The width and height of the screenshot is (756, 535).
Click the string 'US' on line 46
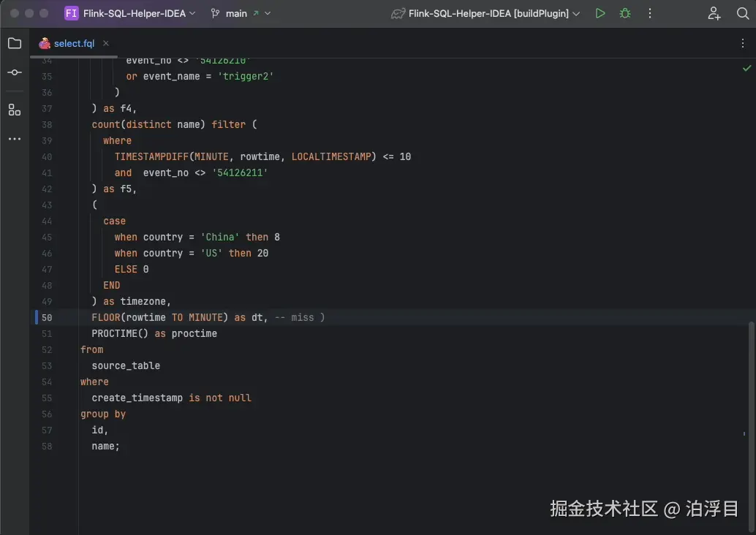click(211, 253)
